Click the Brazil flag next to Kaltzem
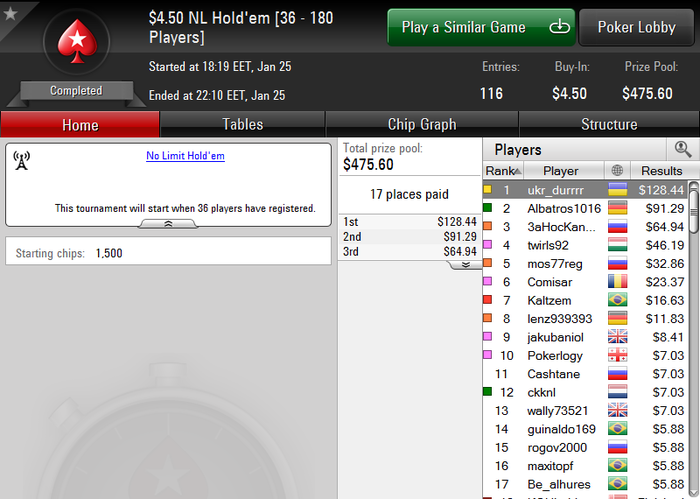The image size is (700, 499). click(x=617, y=300)
